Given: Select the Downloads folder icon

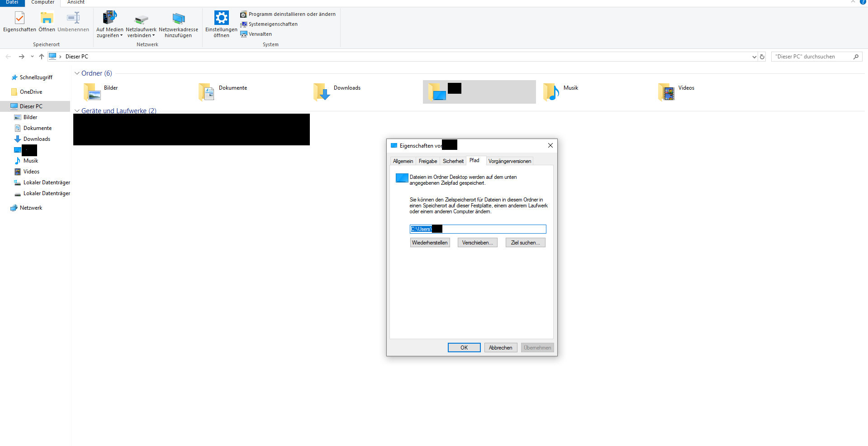Looking at the screenshot, I should [322, 92].
